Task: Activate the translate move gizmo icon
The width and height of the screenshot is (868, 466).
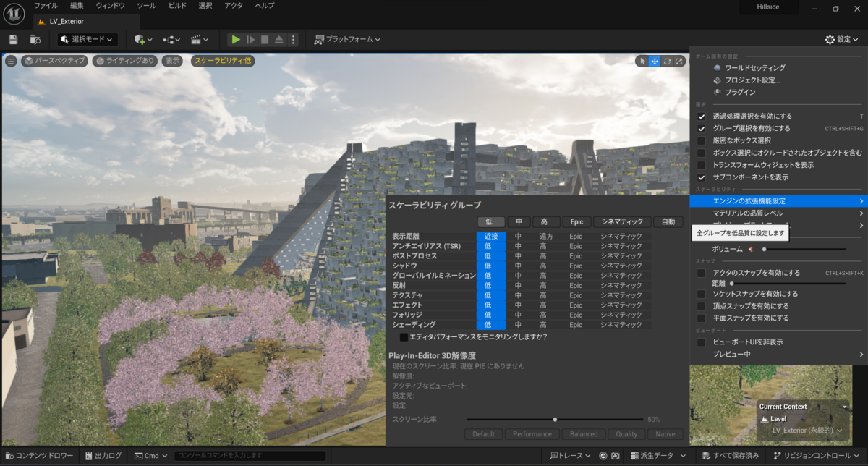Action: tap(655, 62)
